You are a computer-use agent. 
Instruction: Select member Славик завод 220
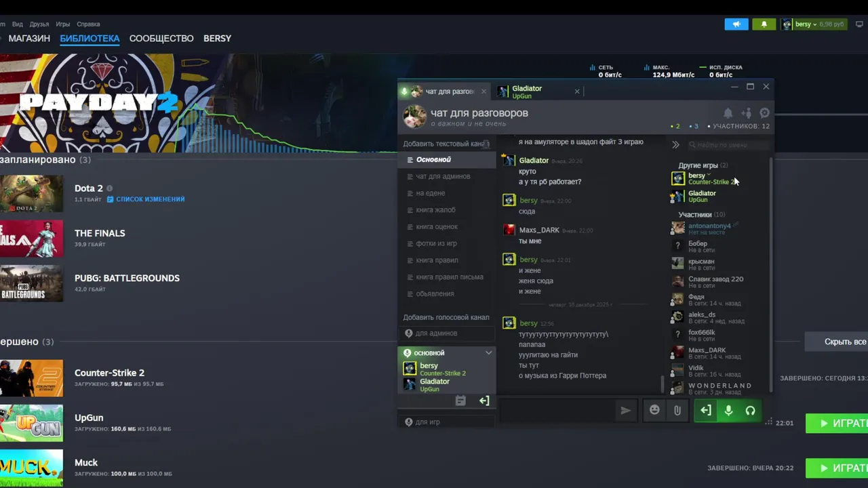point(720,281)
